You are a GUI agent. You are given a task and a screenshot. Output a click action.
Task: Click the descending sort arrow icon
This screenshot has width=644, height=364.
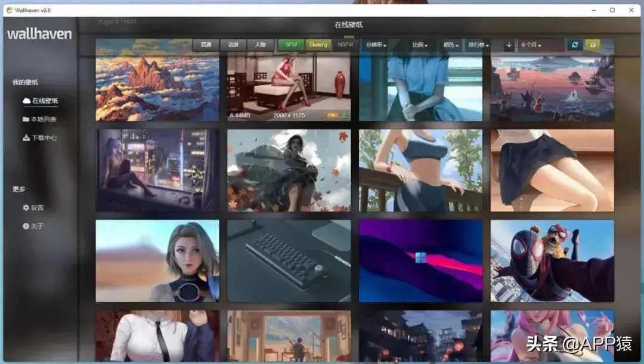tap(509, 45)
